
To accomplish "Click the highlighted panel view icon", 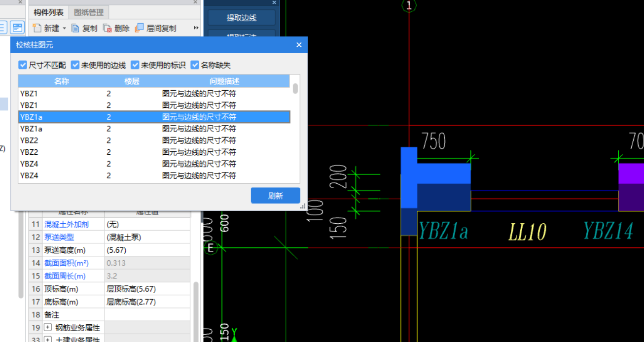I will click(18, 28).
